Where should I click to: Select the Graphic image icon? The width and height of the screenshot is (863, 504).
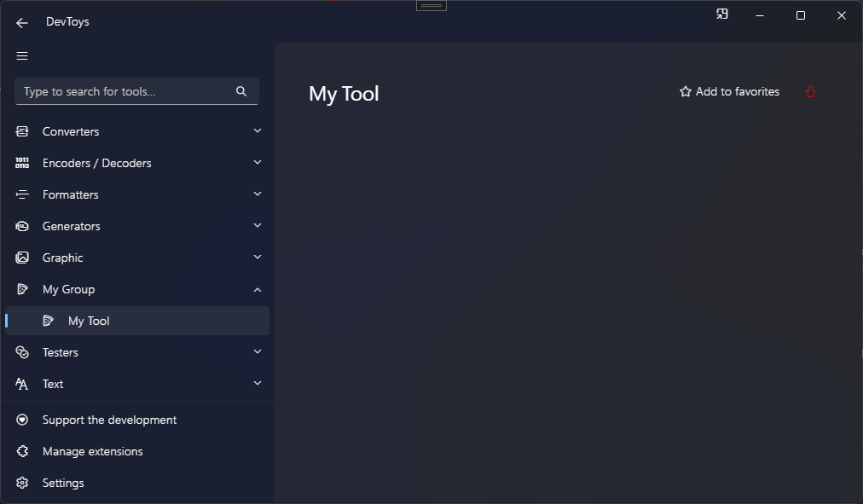[22, 258]
